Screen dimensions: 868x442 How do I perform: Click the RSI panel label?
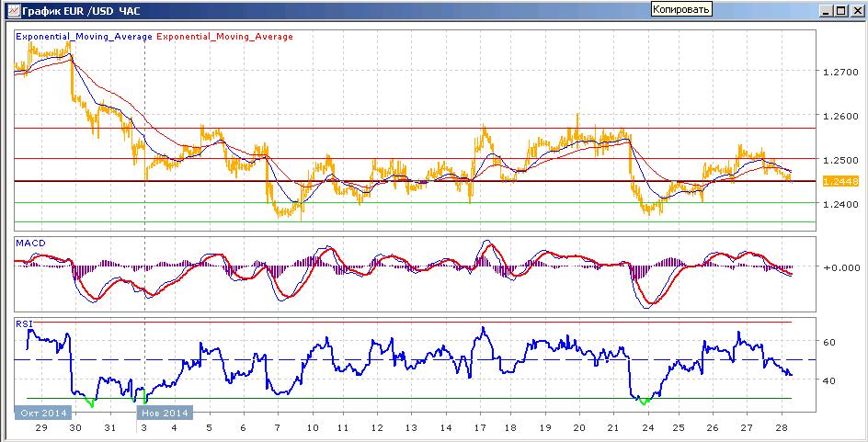click(x=23, y=324)
